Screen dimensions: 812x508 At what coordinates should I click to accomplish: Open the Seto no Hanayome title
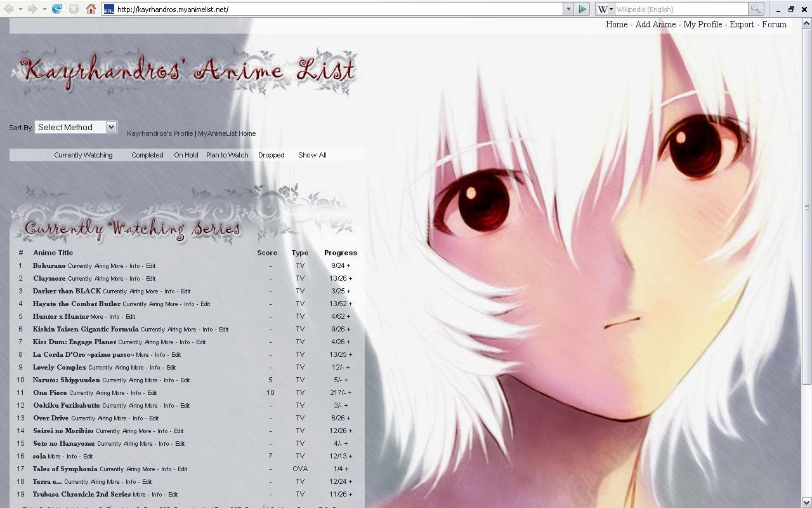pyautogui.click(x=64, y=443)
